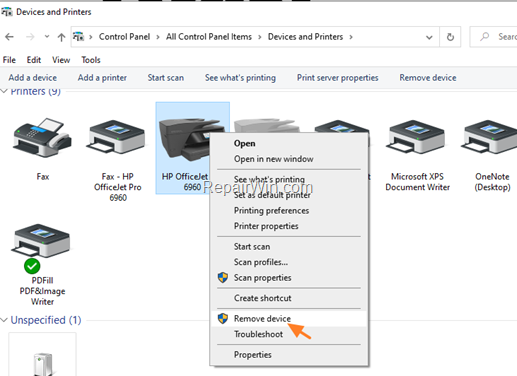
Task: Click the Forward navigation arrow
Action: 30,37
